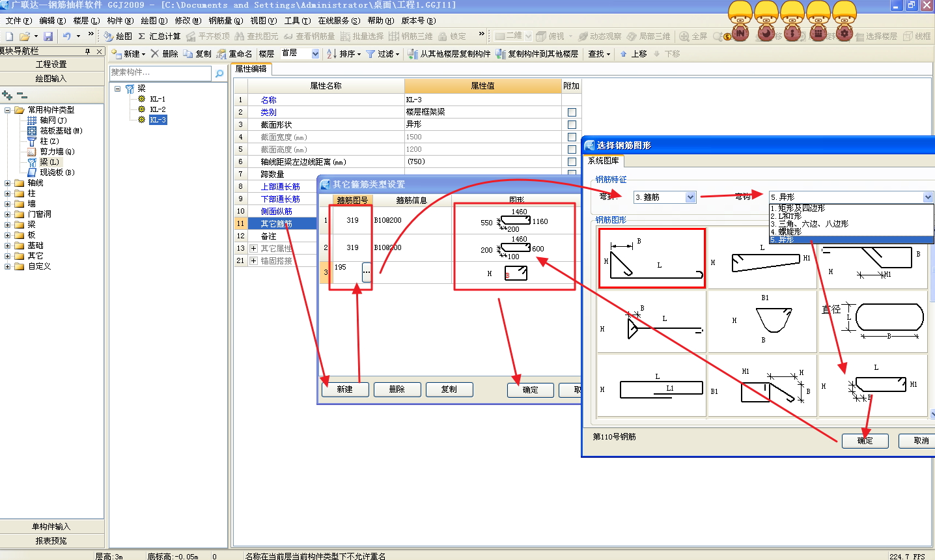Click the undo arrow icon
The width and height of the screenshot is (935, 560).
point(66,36)
